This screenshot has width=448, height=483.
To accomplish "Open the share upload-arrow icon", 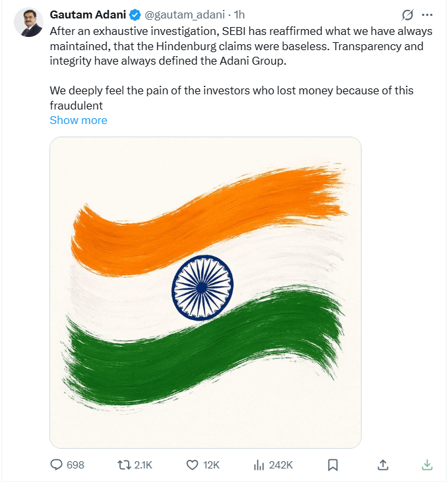I will point(380,465).
